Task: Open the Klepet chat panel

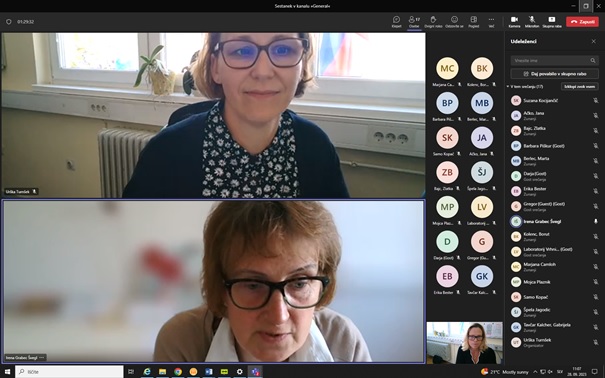Action: pyautogui.click(x=396, y=22)
